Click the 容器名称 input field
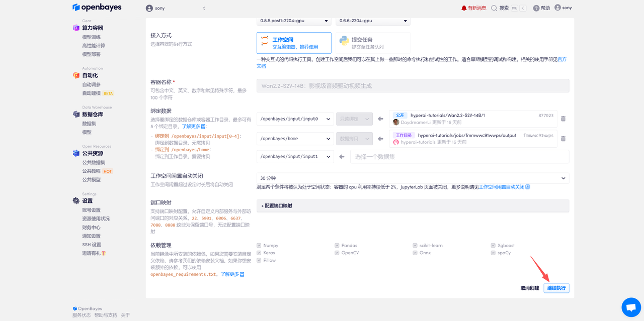 (413, 86)
